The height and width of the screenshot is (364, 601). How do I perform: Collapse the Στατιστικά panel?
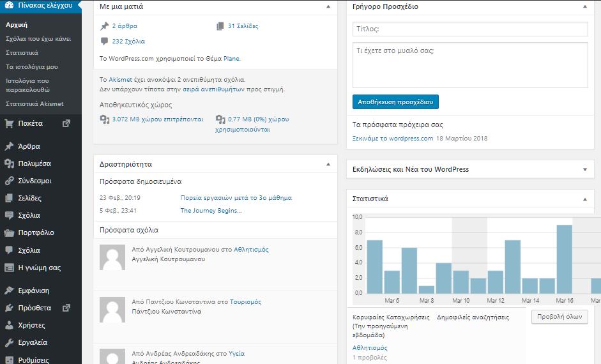point(585,199)
